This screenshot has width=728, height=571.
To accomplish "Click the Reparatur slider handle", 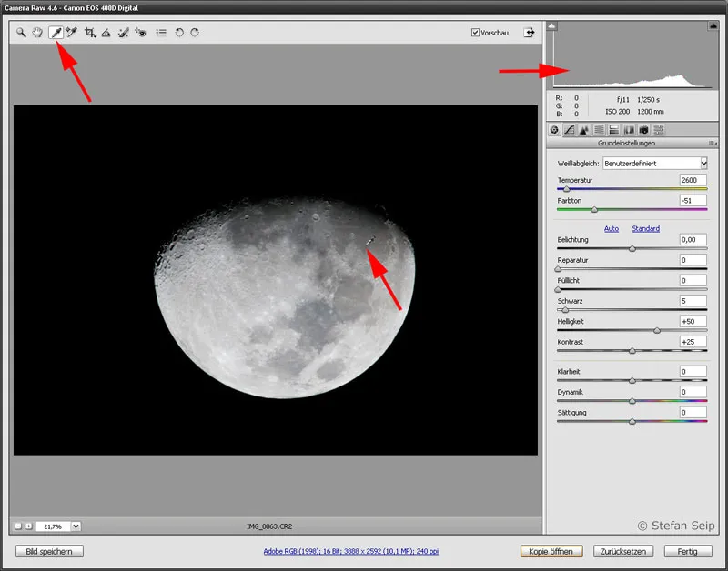I will (x=558, y=269).
